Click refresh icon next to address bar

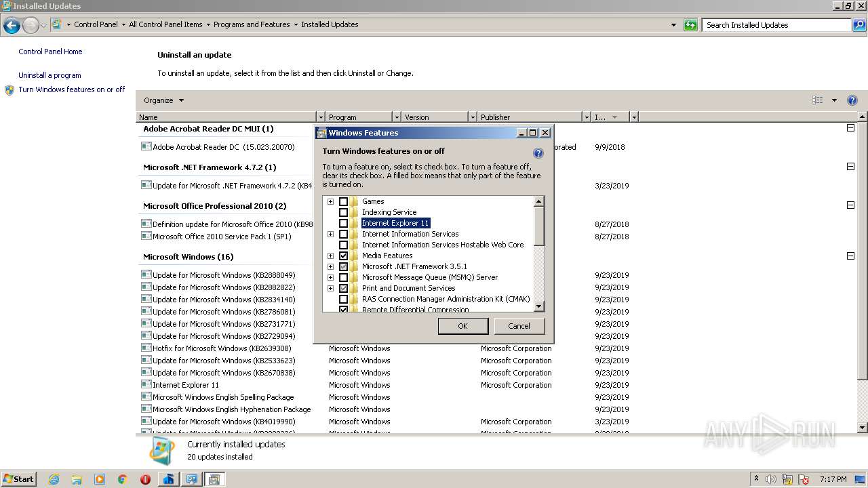coord(690,25)
